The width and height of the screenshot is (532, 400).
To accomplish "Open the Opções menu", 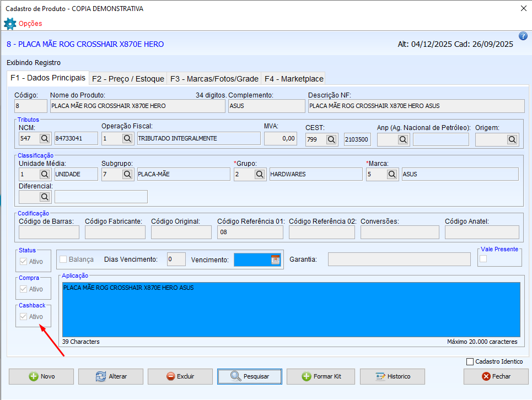I will tap(30, 24).
